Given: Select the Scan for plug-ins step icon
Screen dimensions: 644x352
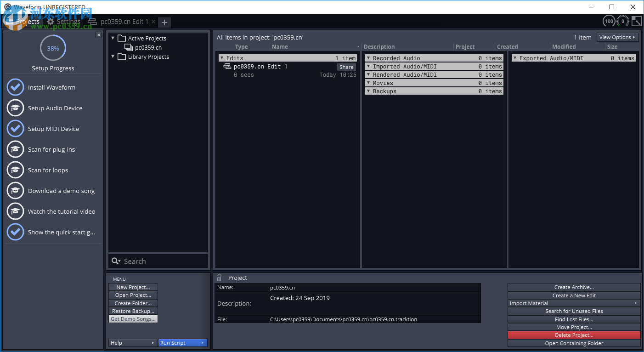Looking at the screenshot, I should pos(15,149).
